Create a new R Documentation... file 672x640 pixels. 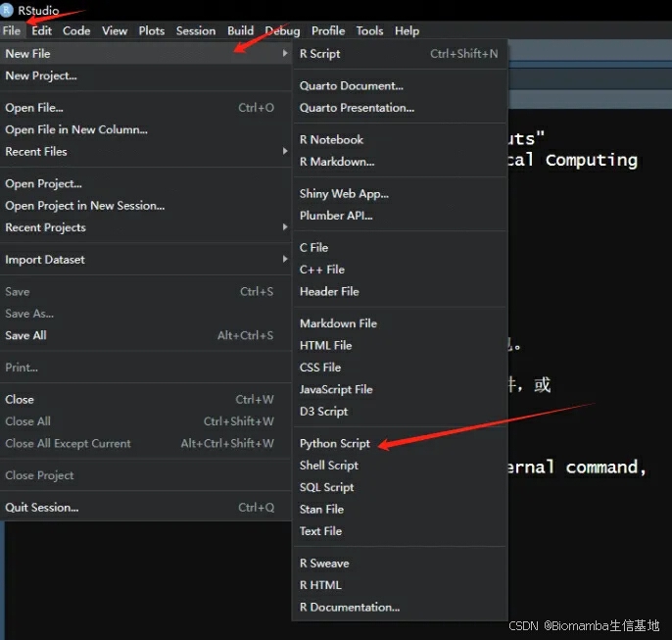400,607
